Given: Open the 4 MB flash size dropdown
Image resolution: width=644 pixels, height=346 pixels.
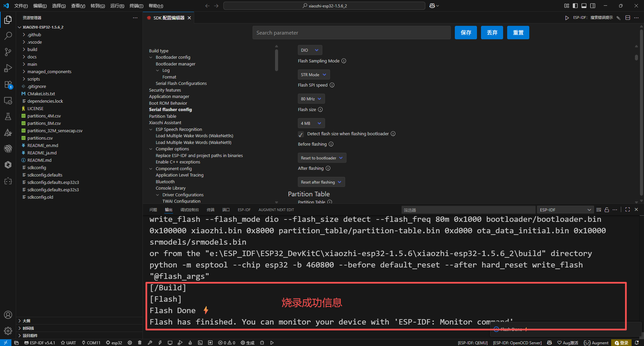Looking at the screenshot, I should (311, 123).
